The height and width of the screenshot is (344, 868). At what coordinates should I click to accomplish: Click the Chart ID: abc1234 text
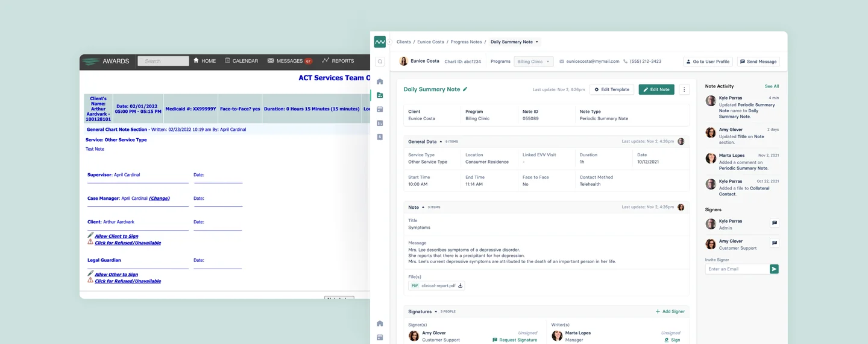(463, 62)
